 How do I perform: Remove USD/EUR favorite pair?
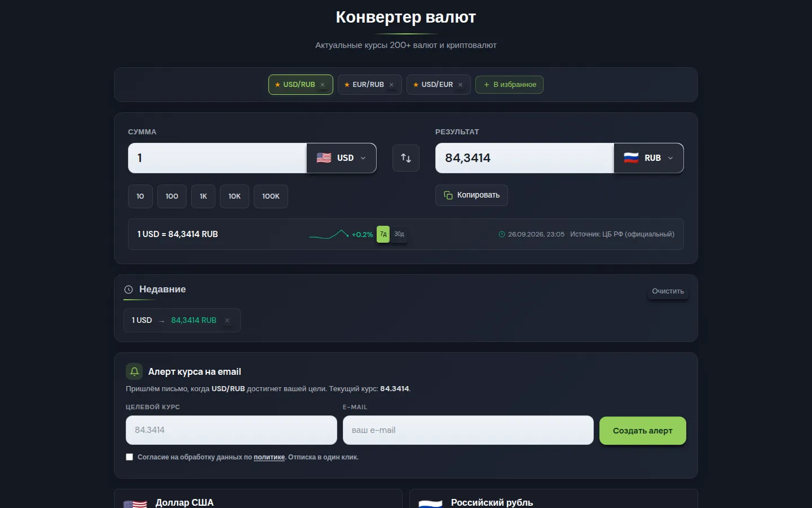[460, 85]
